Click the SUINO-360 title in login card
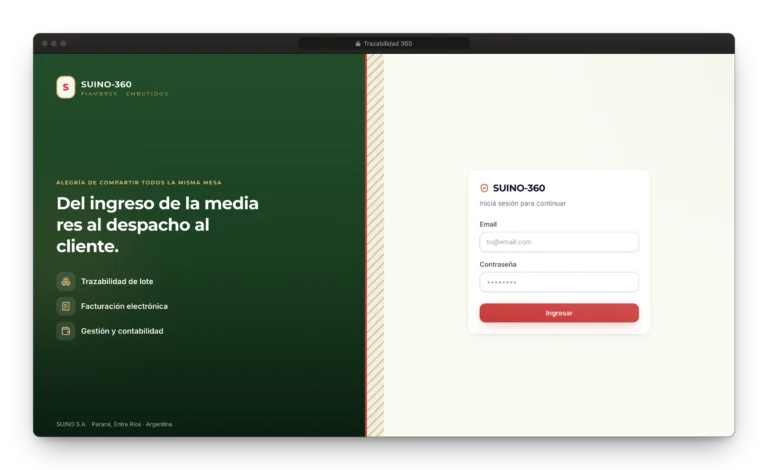 click(519, 188)
